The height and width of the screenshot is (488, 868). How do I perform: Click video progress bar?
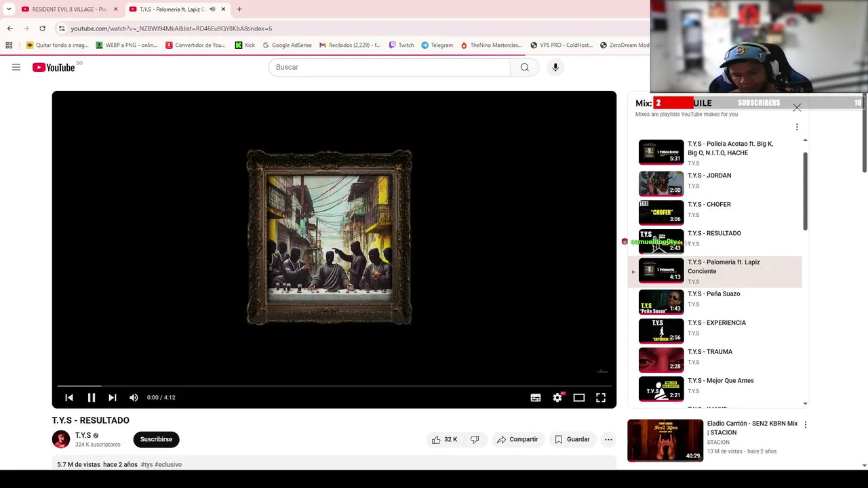334,386
